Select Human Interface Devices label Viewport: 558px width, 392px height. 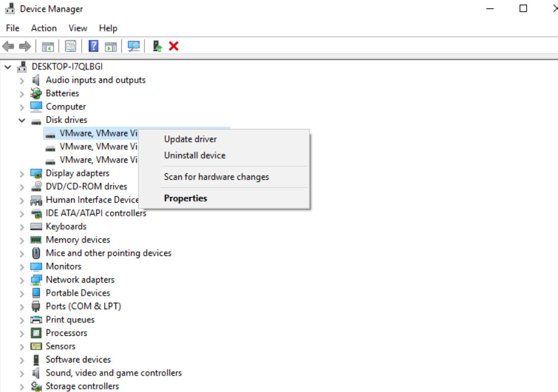pos(92,200)
